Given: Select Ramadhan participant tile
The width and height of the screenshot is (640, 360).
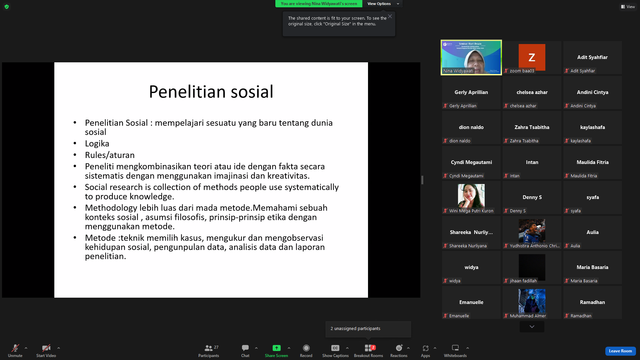Looking at the screenshot, I should point(592,302).
